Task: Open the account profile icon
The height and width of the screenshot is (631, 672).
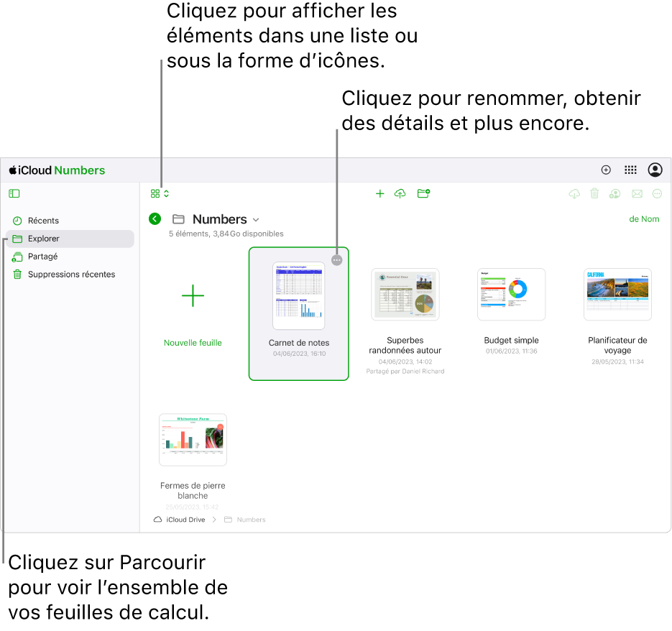Action: pos(655,170)
